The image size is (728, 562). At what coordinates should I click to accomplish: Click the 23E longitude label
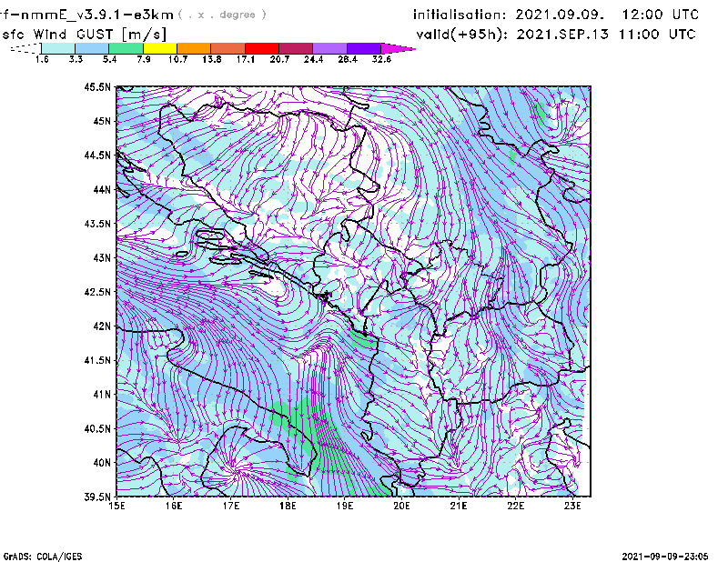coord(572,506)
